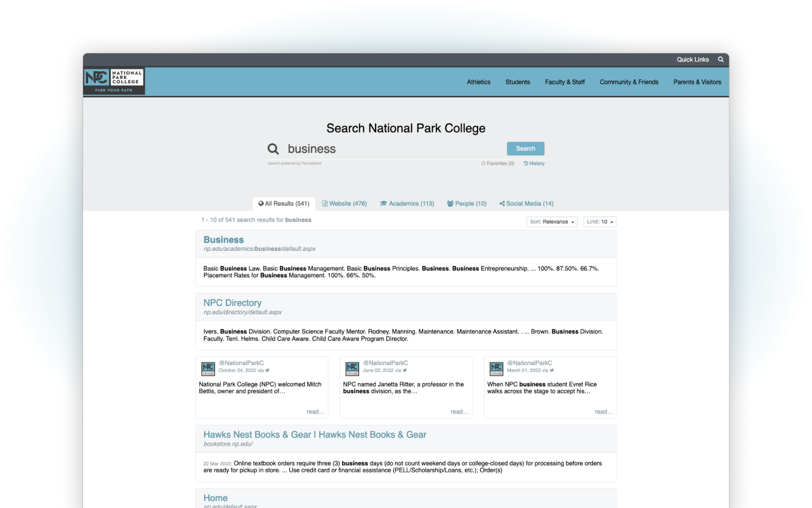Open the NPC Directory result
The image size is (812, 508).
click(x=232, y=303)
